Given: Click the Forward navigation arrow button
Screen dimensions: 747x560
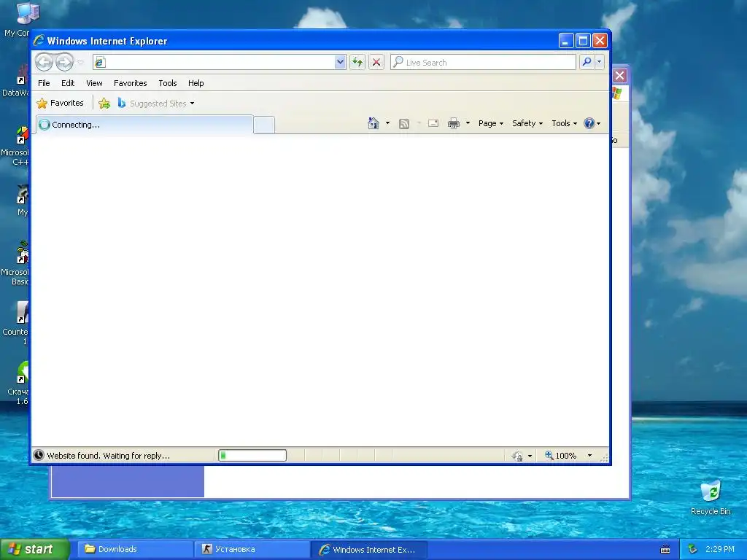Looking at the screenshot, I should click(64, 62).
